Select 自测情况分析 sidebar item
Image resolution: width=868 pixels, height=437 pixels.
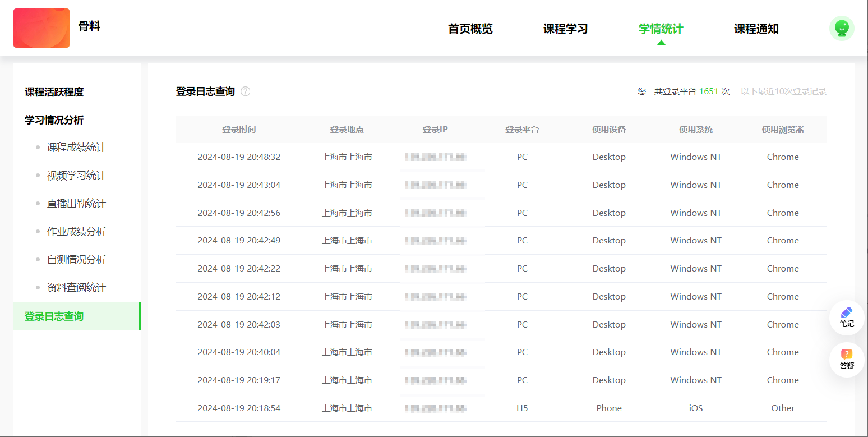click(76, 260)
